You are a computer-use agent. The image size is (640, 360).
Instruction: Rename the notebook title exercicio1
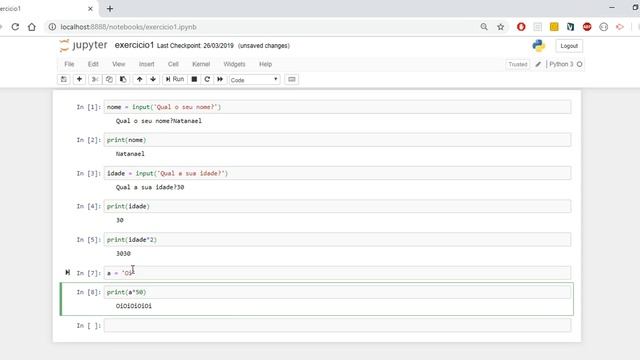click(134, 45)
